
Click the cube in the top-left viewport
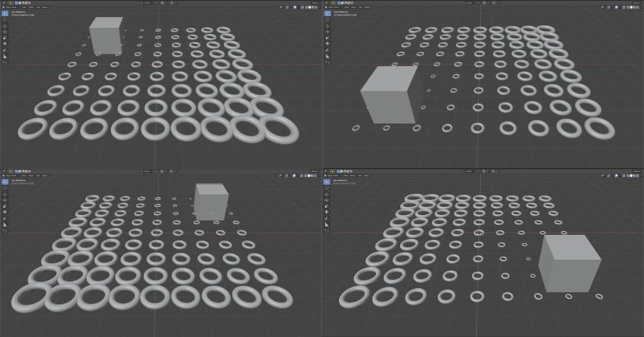point(106,36)
